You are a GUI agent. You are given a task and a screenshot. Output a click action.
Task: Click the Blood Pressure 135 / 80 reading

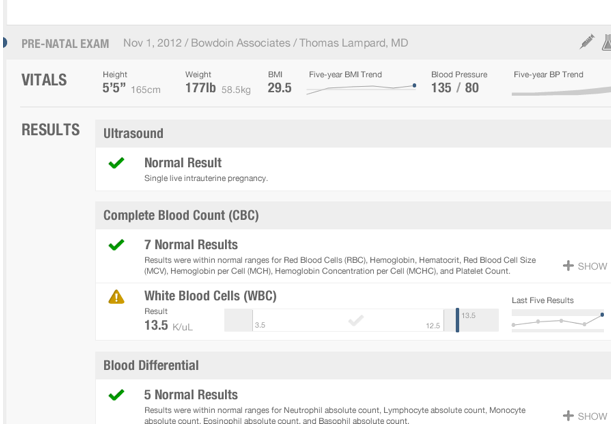click(455, 88)
